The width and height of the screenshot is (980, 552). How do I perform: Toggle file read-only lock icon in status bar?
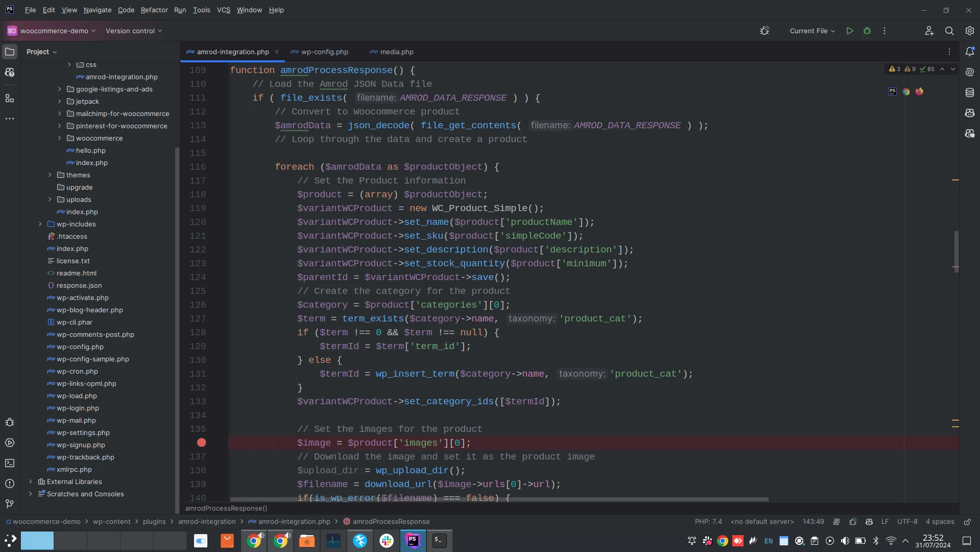(x=967, y=522)
